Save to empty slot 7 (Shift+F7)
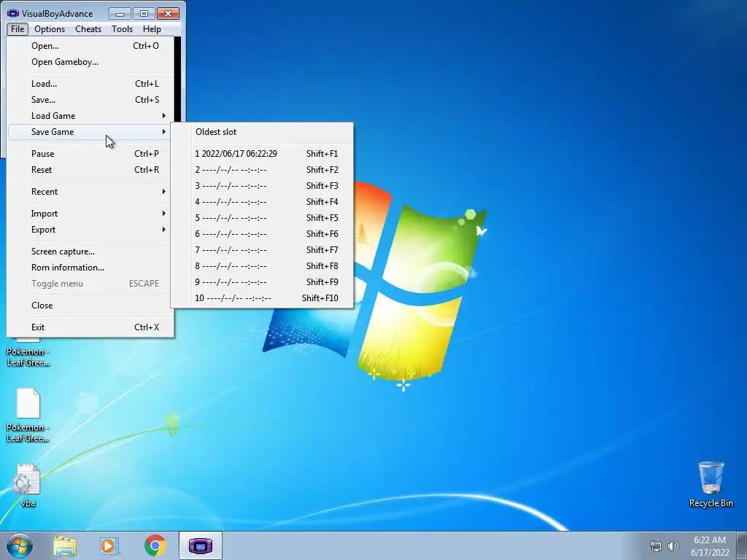Viewport: 747px width, 560px height. pyautogui.click(x=262, y=250)
